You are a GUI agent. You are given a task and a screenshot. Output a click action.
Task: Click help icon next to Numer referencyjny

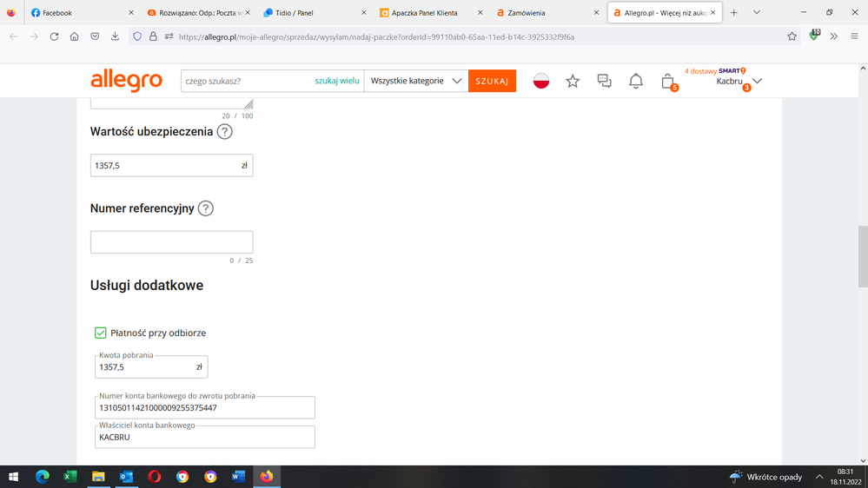[x=206, y=208]
